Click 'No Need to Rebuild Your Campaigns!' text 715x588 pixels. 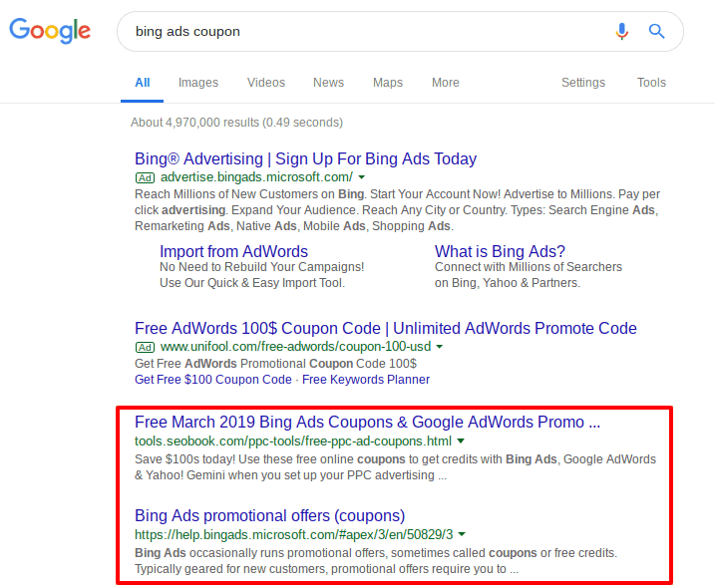click(261, 267)
